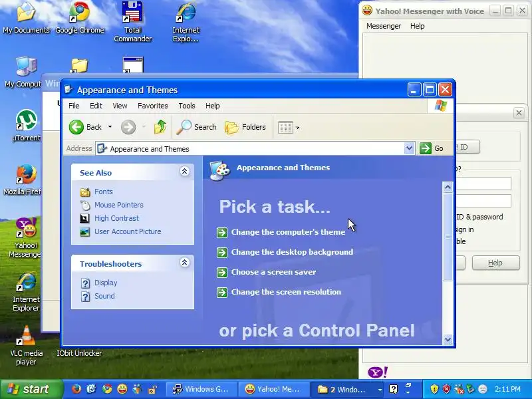Image resolution: width=532 pixels, height=399 pixels.
Task: Expand the 2 Windo... taskbar group
Action: (348, 390)
